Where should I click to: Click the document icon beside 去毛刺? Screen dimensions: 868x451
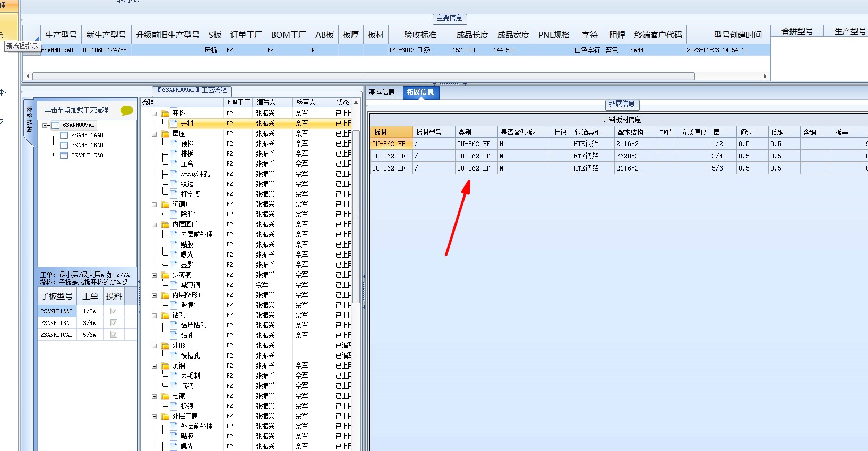tap(174, 376)
